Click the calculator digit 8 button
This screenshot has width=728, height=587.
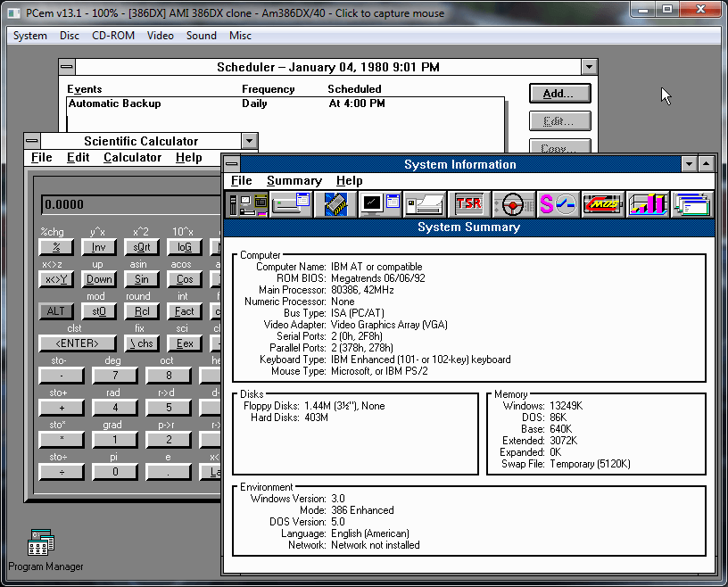click(169, 376)
